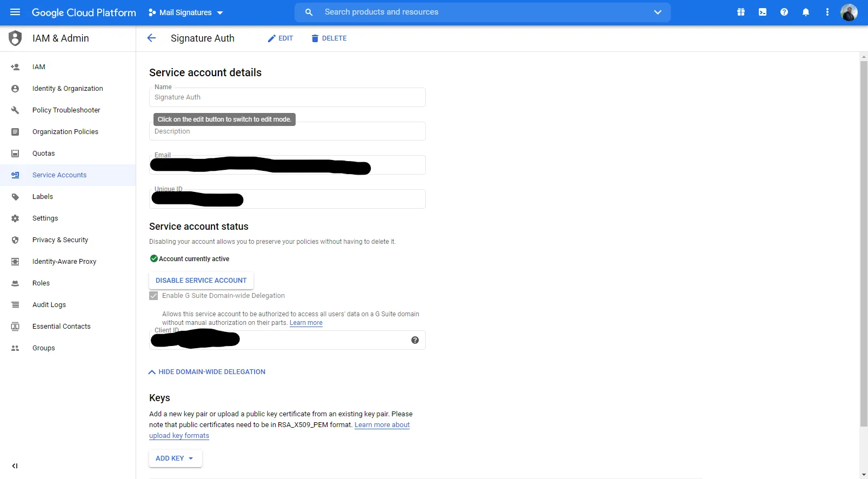Click the Organization Policies list icon
This screenshot has width=868, height=479.
15,132
